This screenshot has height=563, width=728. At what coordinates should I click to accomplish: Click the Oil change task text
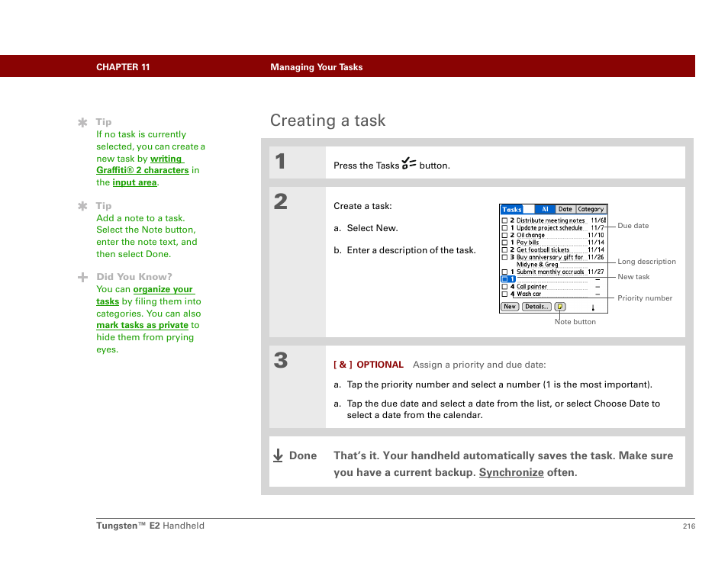(x=530, y=235)
